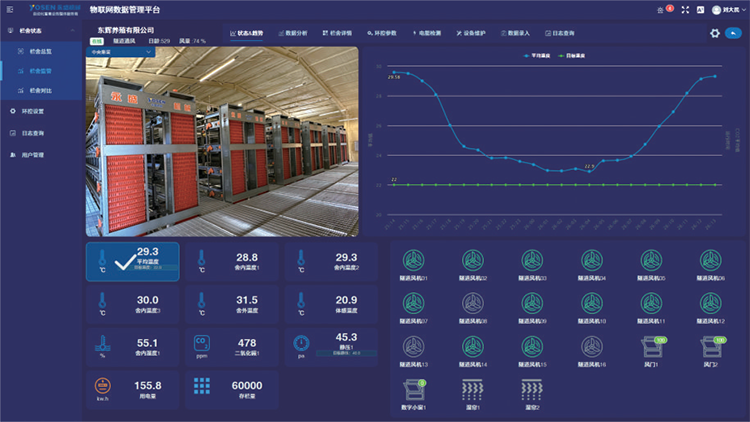
Task: Expand the 栏舍状态 sidebar menu
Action: 30,32
